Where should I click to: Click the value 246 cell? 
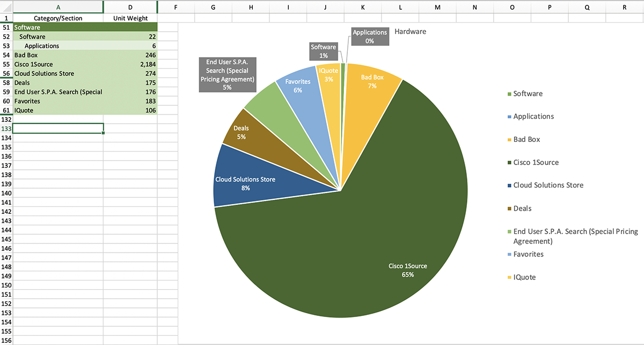tap(130, 55)
